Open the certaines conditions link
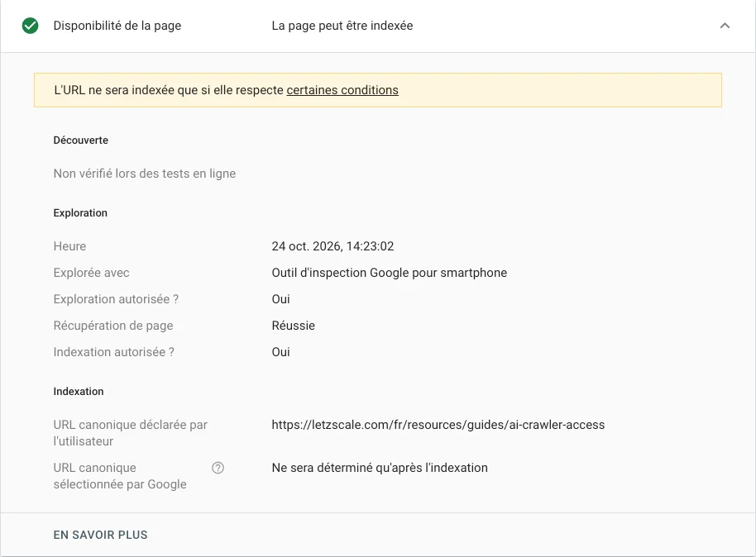Image resolution: width=756 pixels, height=557 pixels. (342, 90)
